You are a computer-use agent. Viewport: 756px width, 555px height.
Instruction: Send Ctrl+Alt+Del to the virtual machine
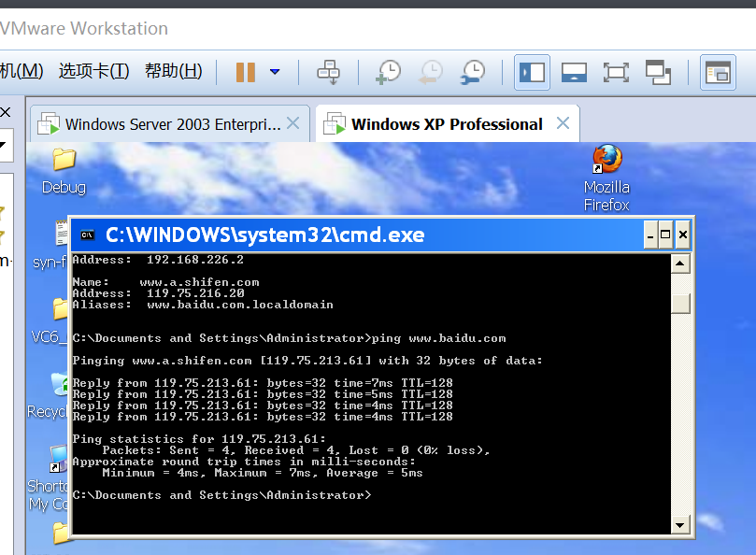point(328,72)
